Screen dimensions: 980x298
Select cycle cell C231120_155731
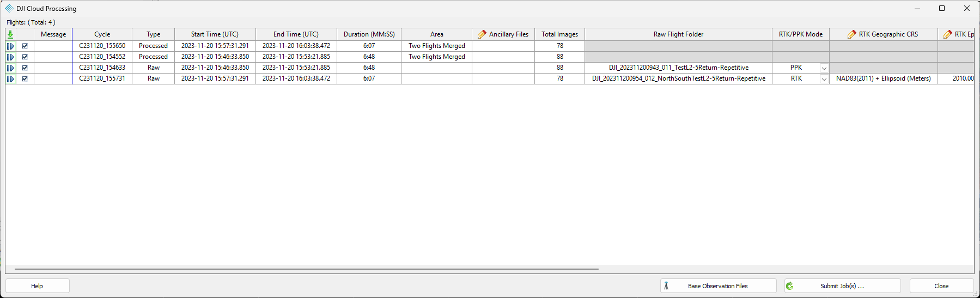coord(102,78)
